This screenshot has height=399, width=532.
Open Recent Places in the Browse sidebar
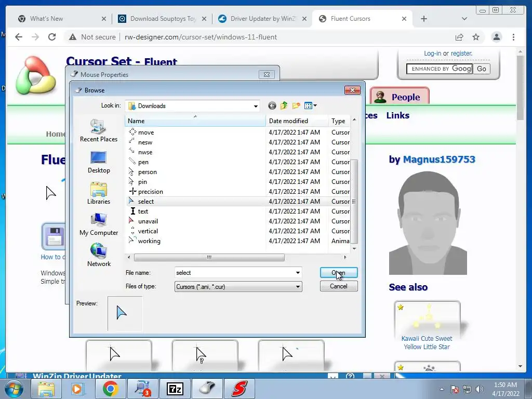pyautogui.click(x=99, y=130)
